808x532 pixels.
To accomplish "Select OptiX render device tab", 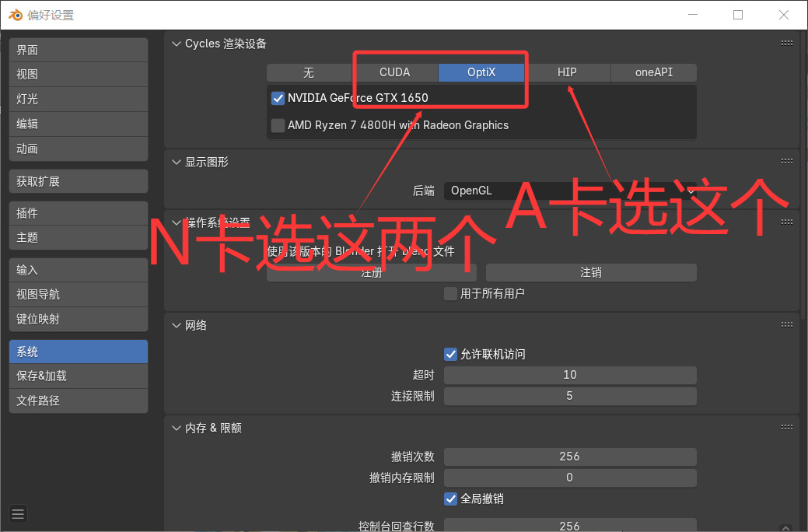I will click(x=481, y=72).
